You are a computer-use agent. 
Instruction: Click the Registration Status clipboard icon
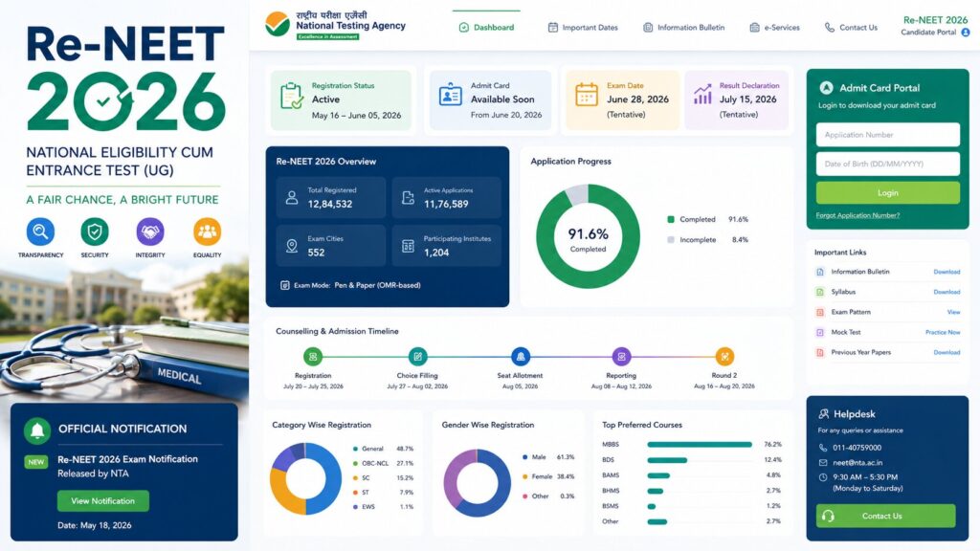(292, 97)
